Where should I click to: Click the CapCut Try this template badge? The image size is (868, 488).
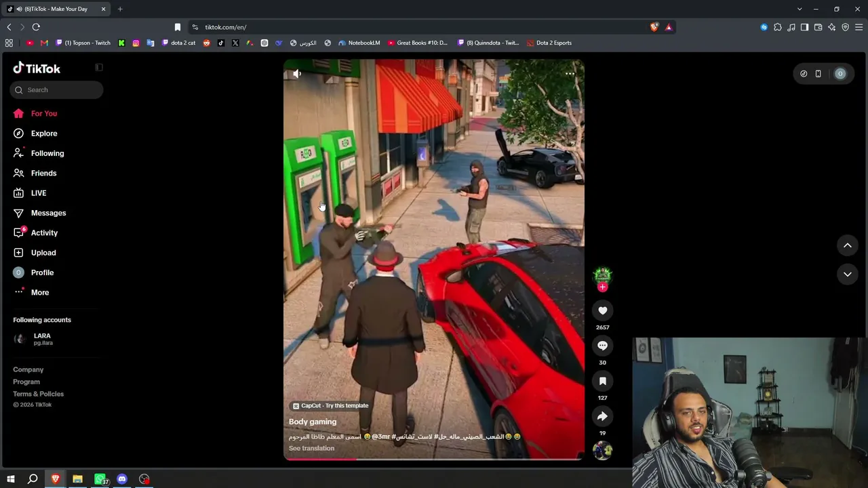pos(330,405)
